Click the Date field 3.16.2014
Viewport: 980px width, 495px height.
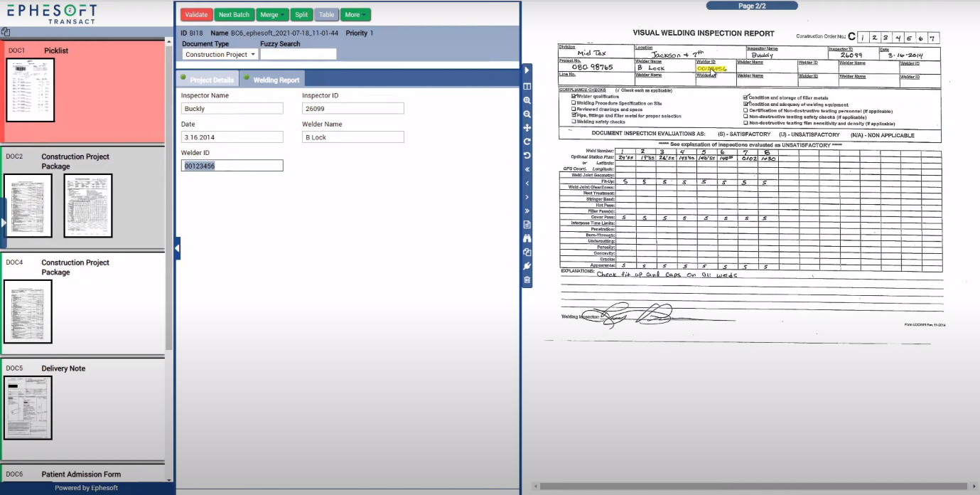pos(232,137)
